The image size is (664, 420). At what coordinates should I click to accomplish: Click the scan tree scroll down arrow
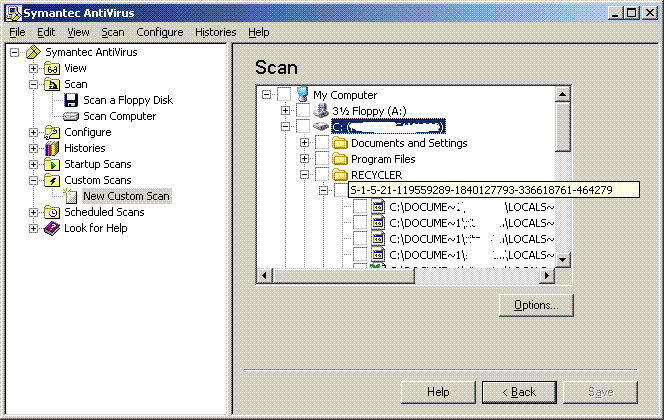click(x=562, y=259)
